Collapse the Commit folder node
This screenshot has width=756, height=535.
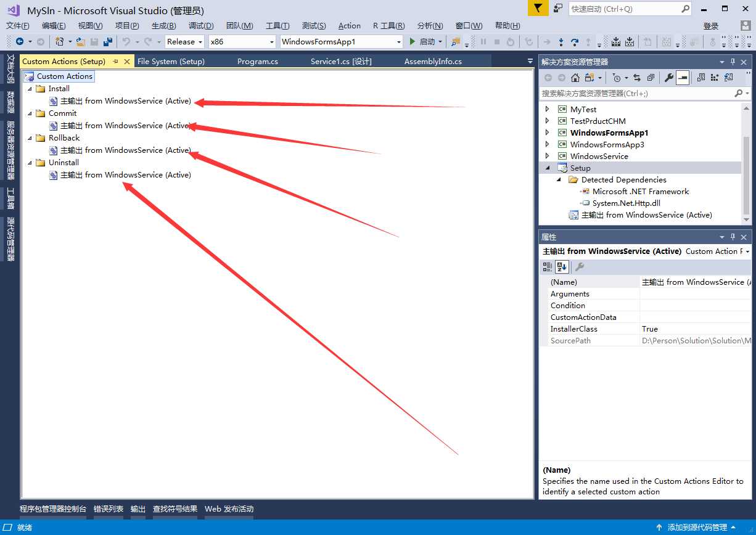point(31,113)
